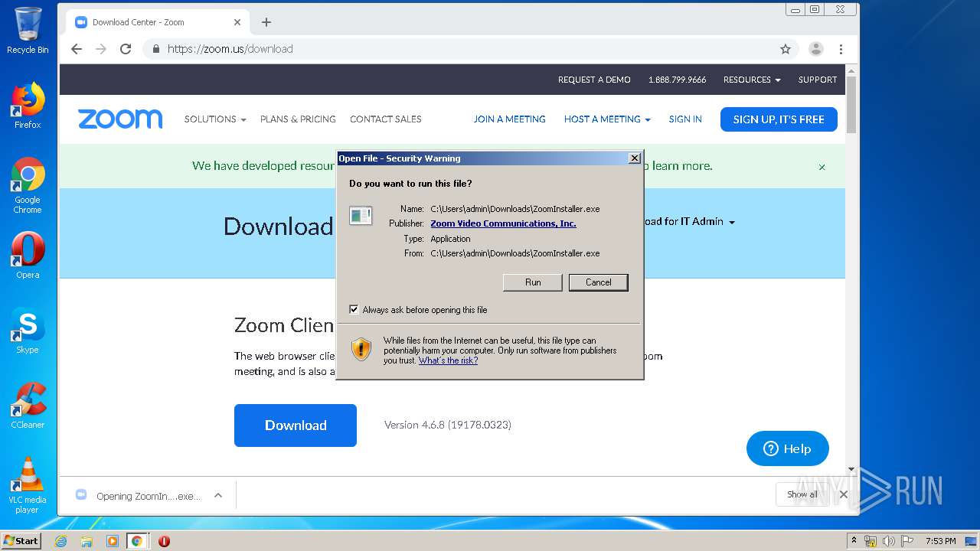Open the Zoom Video Communications publisher link
The height and width of the screenshot is (551, 980).
503,223
